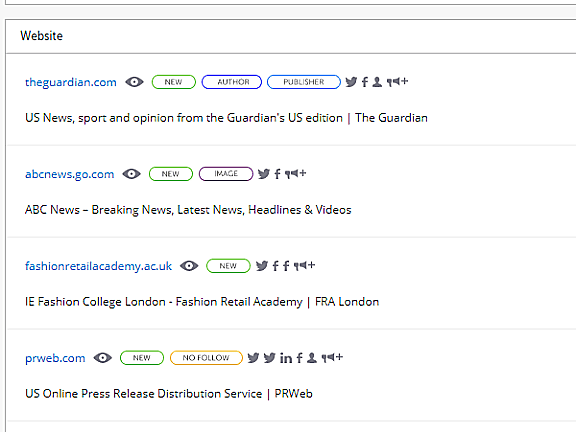Open the prweb.com link
576x432 pixels.
55,358
